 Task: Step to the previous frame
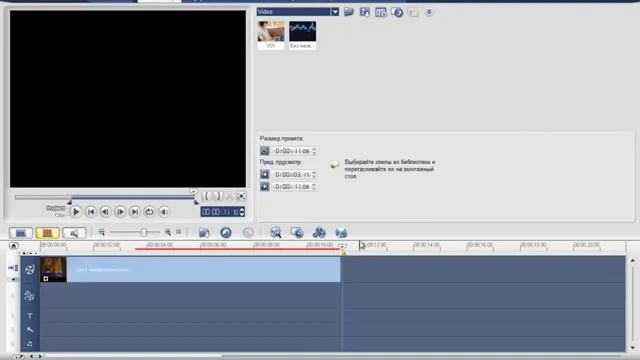(x=105, y=211)
